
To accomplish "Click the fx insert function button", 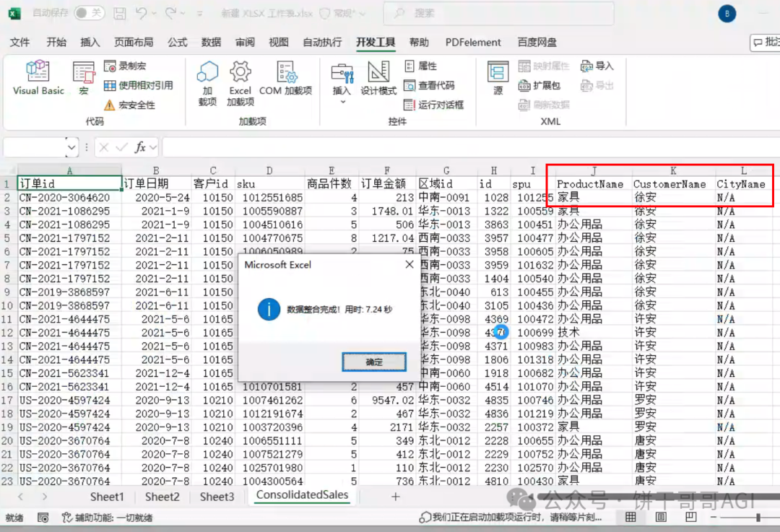I will pyautogui.click(x=141, y=147).
